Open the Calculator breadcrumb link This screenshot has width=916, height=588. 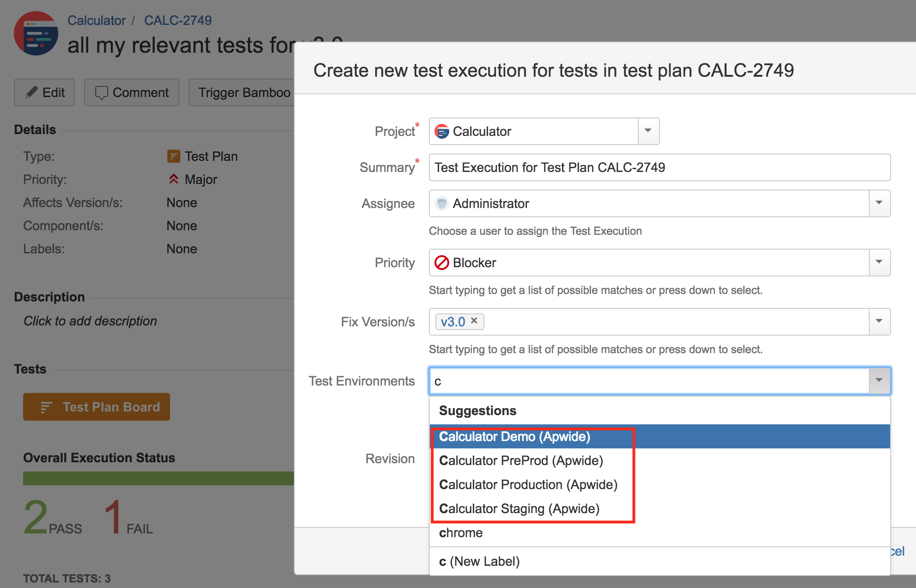coord(96,20)
